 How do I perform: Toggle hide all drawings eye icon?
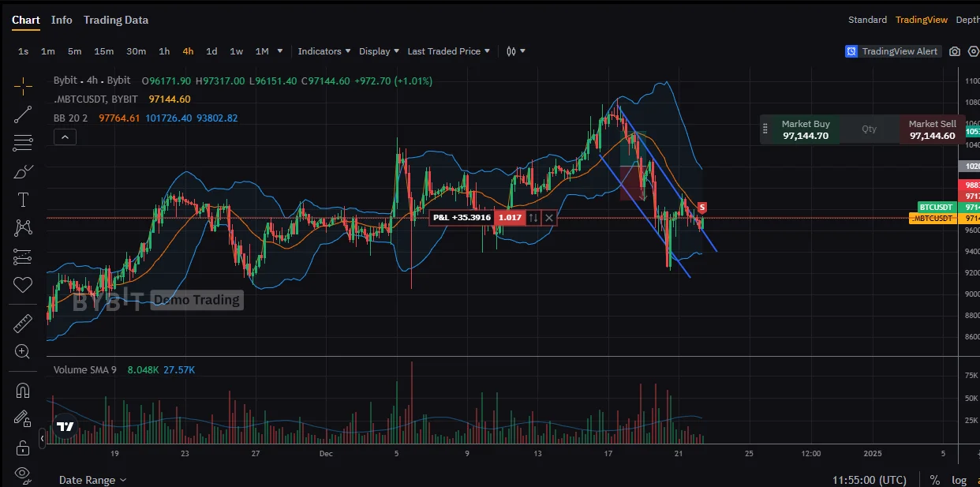point(23,474)
